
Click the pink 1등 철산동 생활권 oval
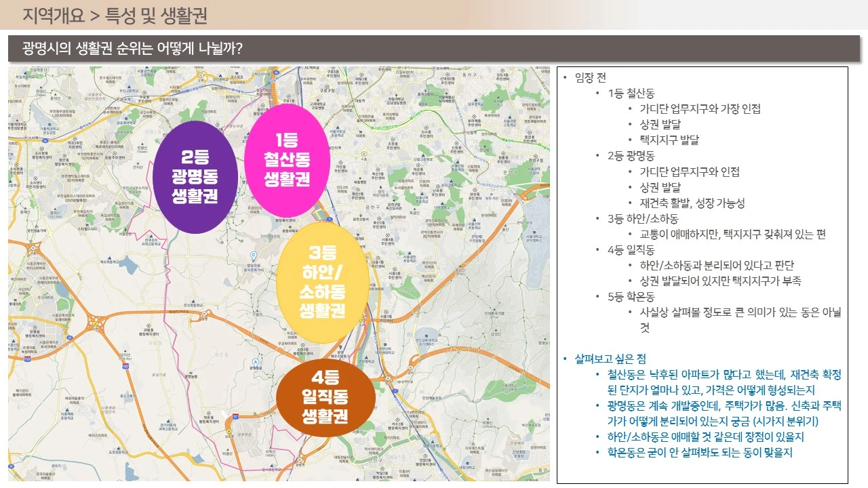coord(287,161)
